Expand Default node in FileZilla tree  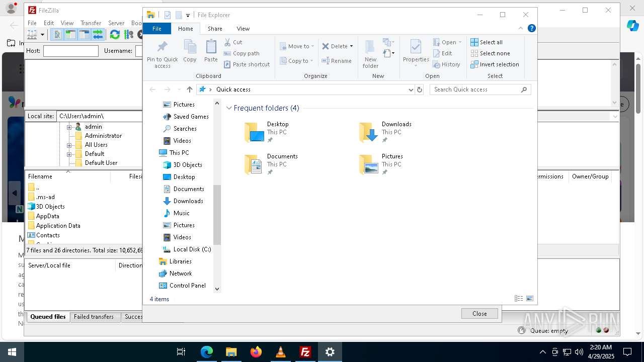tap(69, 154)
